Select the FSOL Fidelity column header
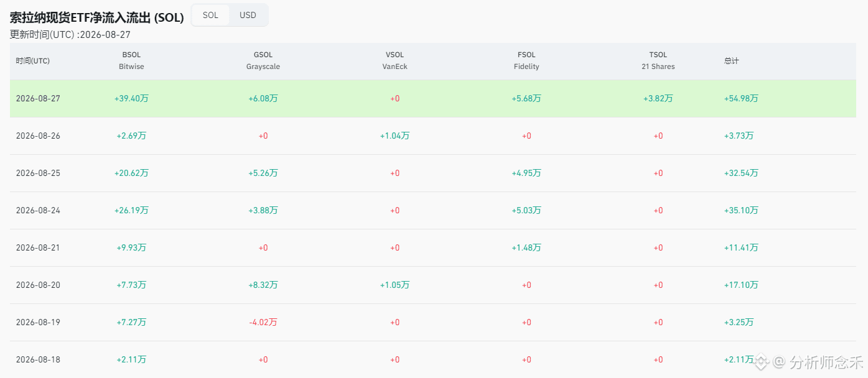This screenshot has height=378, width=868. (526, 61)
